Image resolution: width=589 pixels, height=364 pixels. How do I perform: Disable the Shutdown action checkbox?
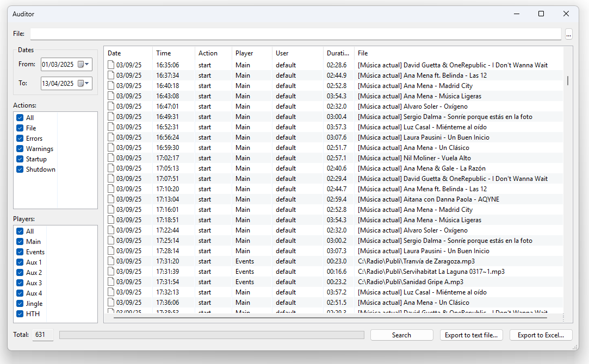point(20,170)
